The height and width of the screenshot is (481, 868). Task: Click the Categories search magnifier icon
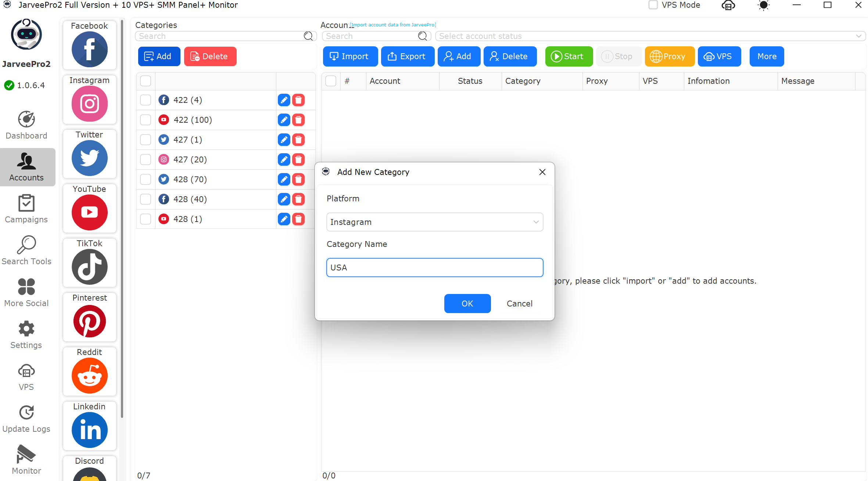308,36
